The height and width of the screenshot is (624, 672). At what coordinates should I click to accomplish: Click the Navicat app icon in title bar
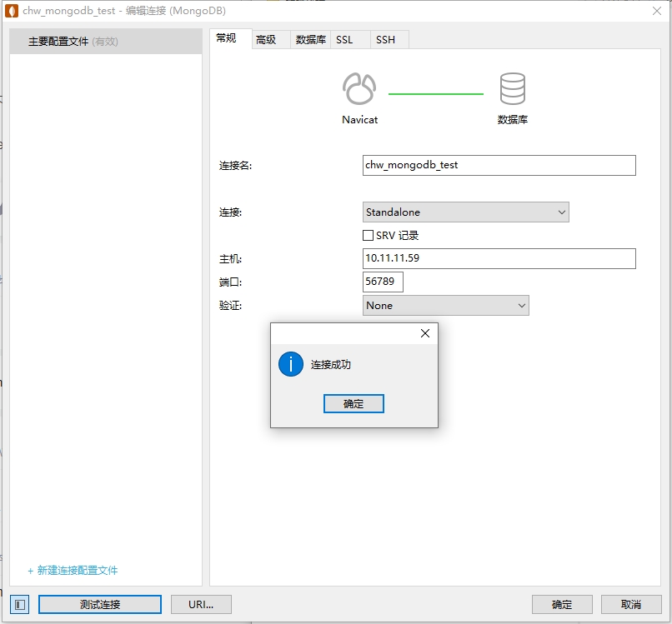[12, 11]
